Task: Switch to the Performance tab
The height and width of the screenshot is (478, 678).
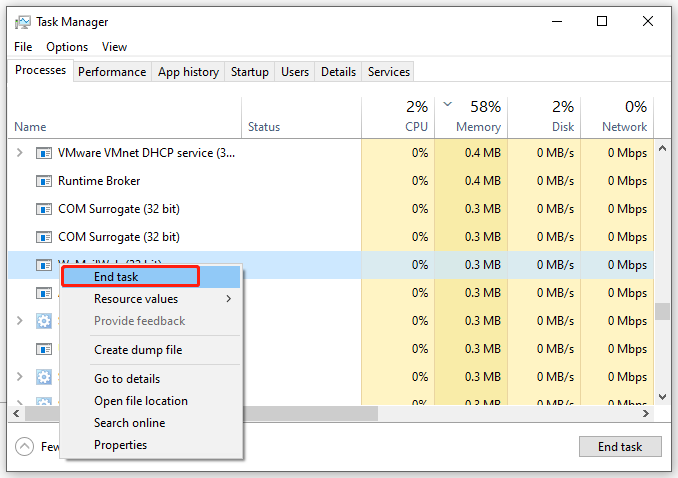Action: (x=112, y=72)
